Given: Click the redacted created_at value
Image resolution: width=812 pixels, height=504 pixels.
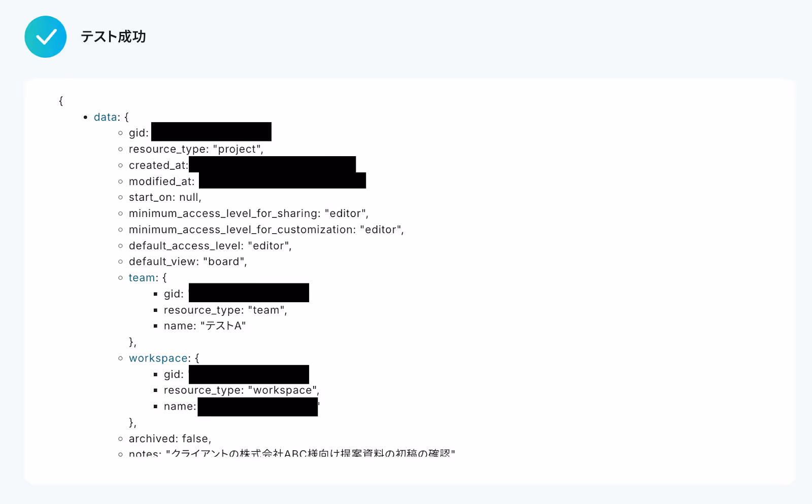Looking at the screenshot, I should click(x=272, y=164).
